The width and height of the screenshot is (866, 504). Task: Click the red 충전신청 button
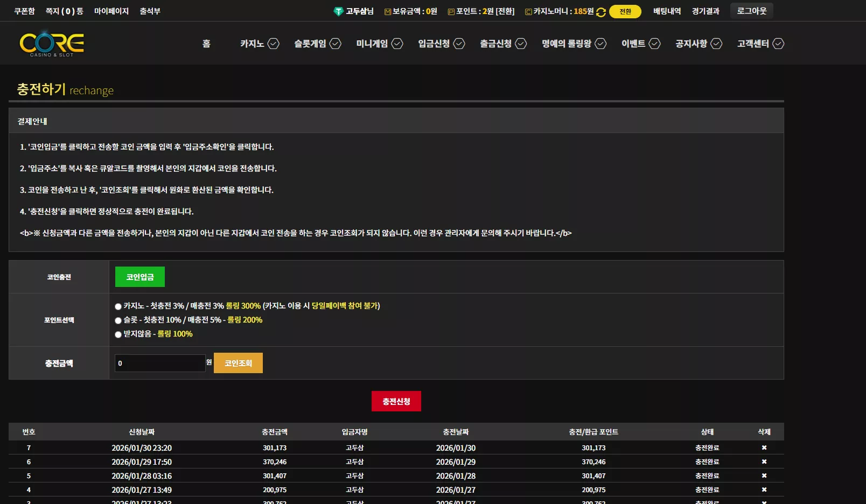click(396, 401)
